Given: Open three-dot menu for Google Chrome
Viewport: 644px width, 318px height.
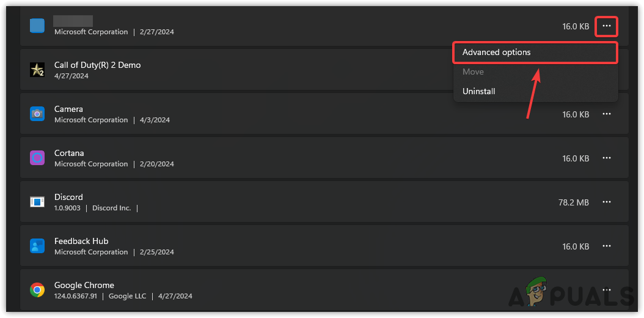Looking at the screenshot, I should (x=607, y=290).
